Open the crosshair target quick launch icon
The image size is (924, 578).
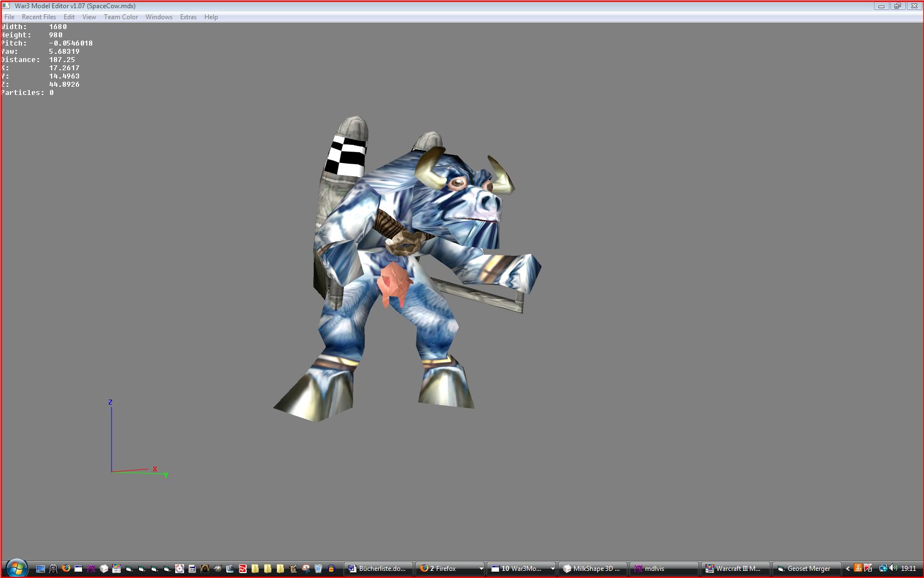(x=179, y=569)
